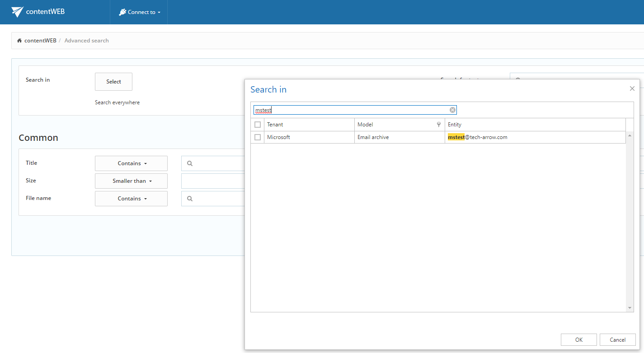Click the scroll down arrow in results list
Viewport: 644px width, 353px height.
point(630,308)
